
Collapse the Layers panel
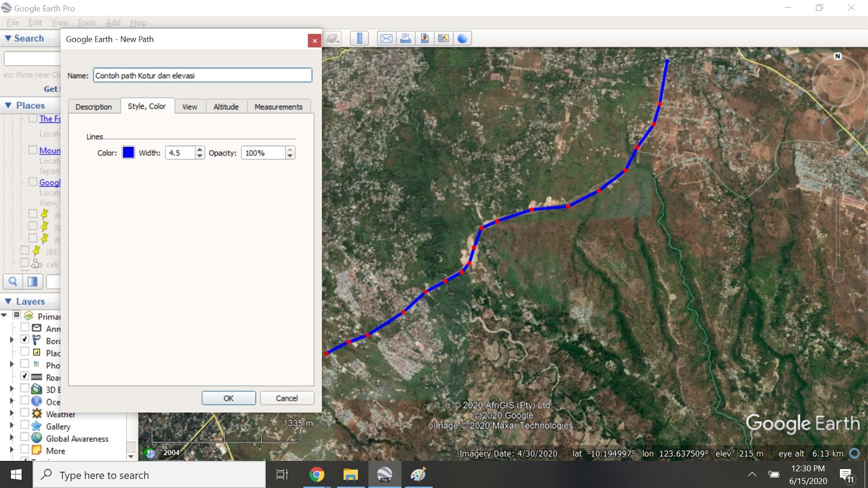(x=8, y=301)
